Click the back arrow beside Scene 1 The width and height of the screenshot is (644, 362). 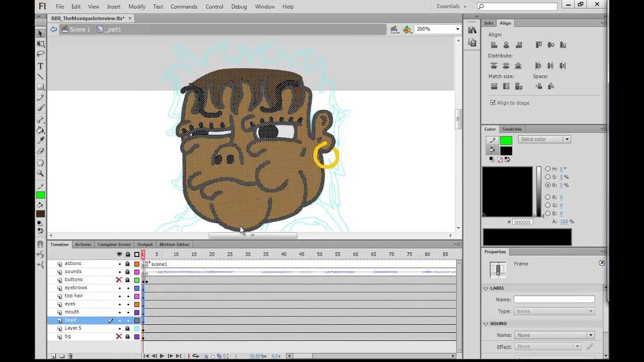pyautogui.click(x=53, y=29)
